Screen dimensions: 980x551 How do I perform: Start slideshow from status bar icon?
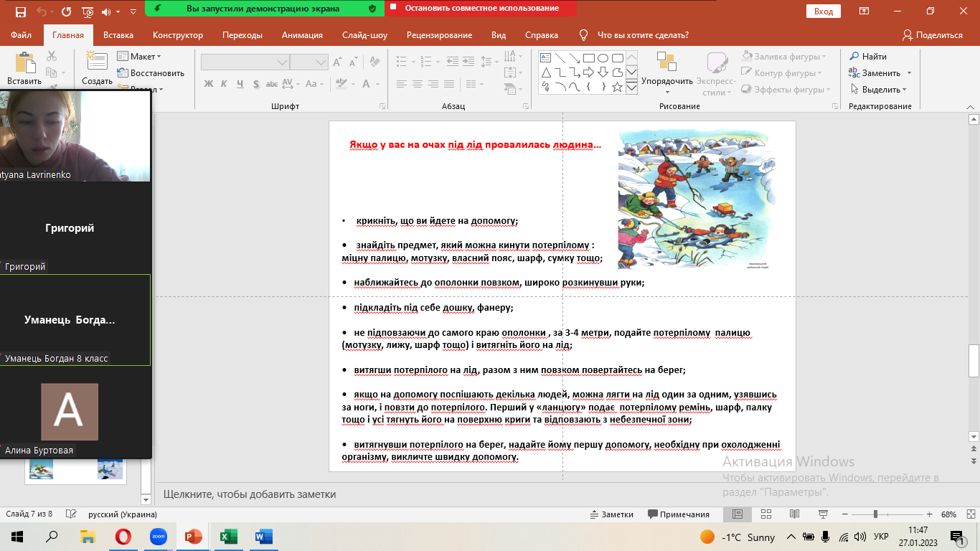(x=822, y=514)
